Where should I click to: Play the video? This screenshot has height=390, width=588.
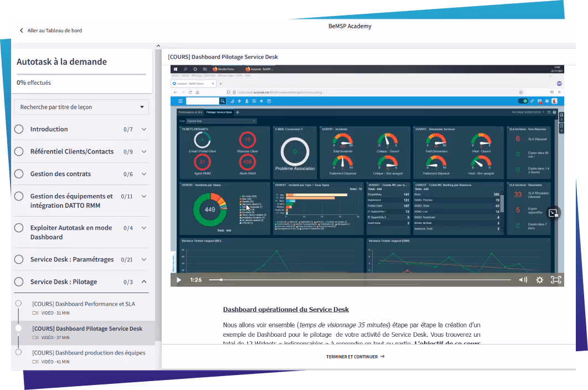179,280
